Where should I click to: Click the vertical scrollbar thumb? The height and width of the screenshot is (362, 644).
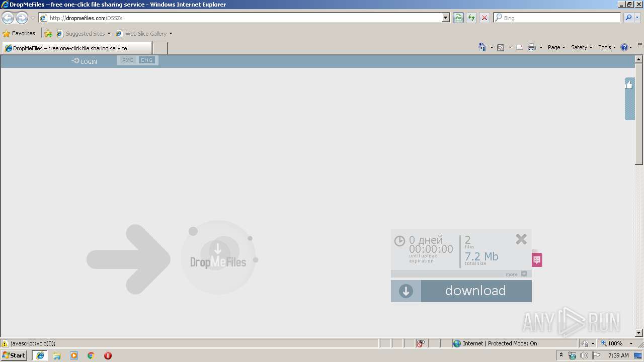(639, 114)
